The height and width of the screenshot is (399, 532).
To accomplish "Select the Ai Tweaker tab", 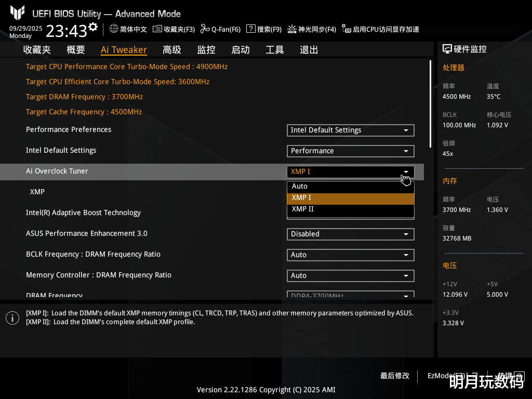I will [124, 50].
